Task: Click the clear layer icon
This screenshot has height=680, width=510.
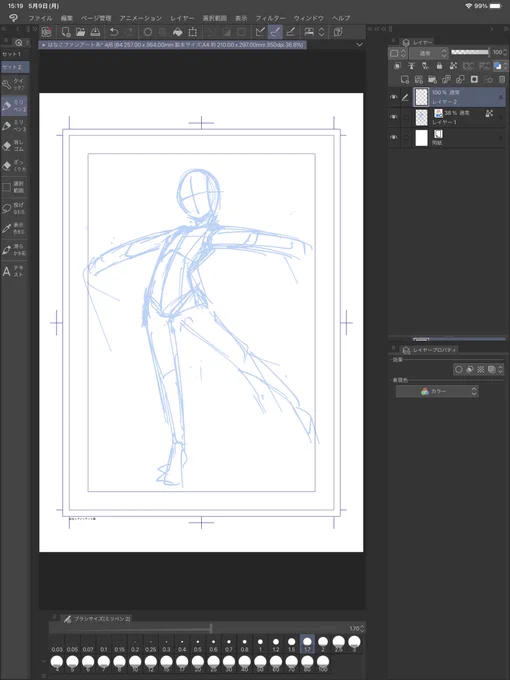Action: [148, 32]
